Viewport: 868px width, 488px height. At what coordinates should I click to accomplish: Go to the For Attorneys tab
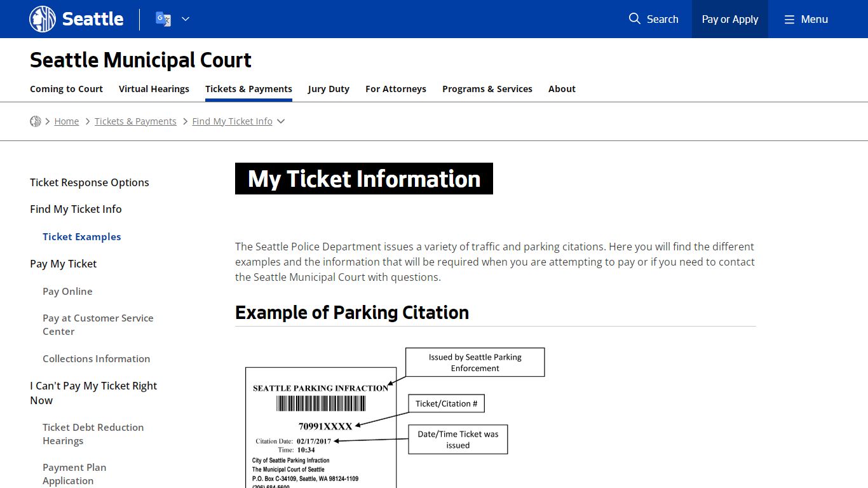(396, 89)
